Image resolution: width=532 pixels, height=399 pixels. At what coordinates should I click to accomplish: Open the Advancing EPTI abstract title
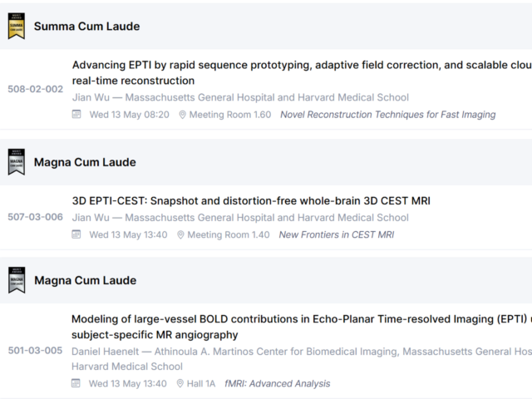tap(302, 72)
